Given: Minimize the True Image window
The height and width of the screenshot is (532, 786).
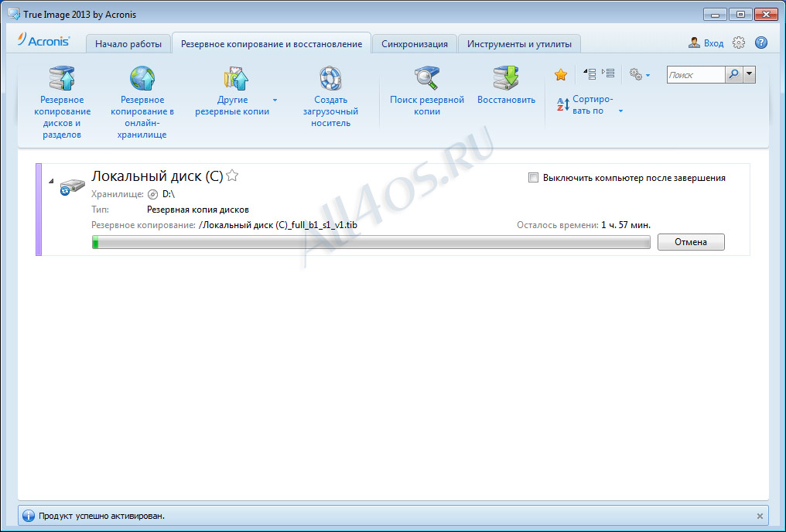Looking at the screenshot, I should point(715,15).
